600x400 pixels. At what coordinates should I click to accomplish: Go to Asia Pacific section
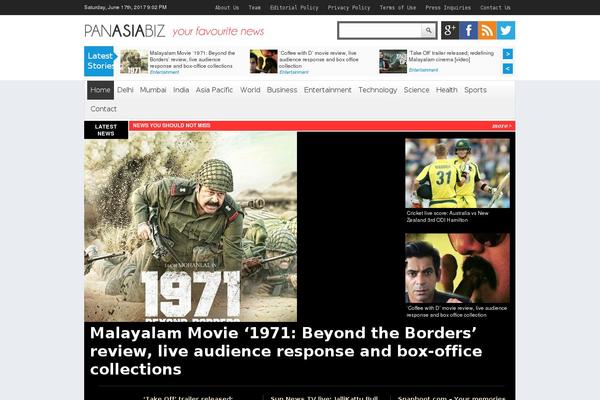pos(214,90)
